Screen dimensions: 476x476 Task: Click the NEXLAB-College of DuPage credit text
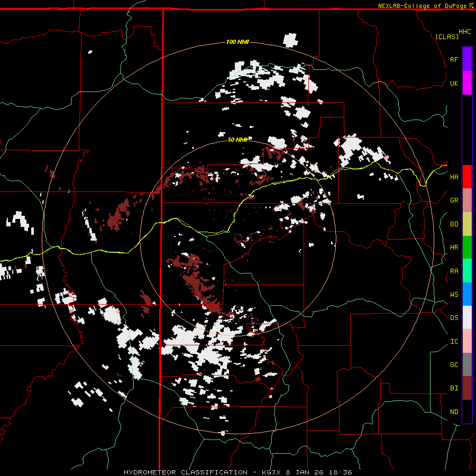pos(422,6)
